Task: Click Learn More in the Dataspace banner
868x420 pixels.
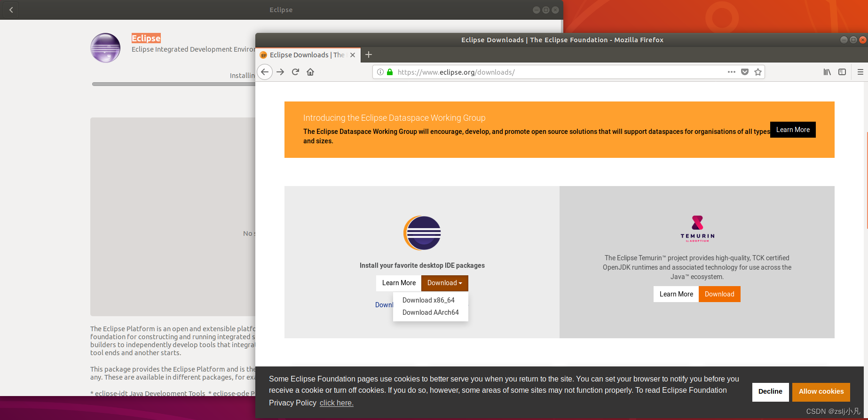Action: 793,130
